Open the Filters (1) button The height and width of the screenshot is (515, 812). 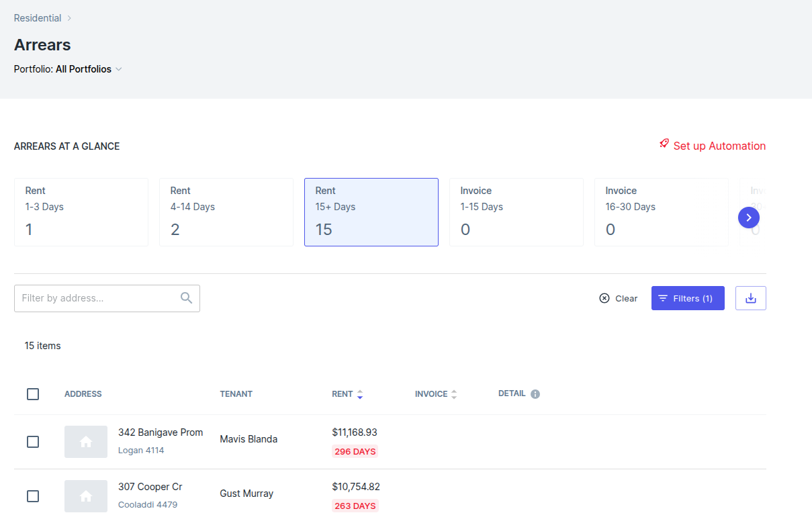pyautogui.click(x=688, y=298)
